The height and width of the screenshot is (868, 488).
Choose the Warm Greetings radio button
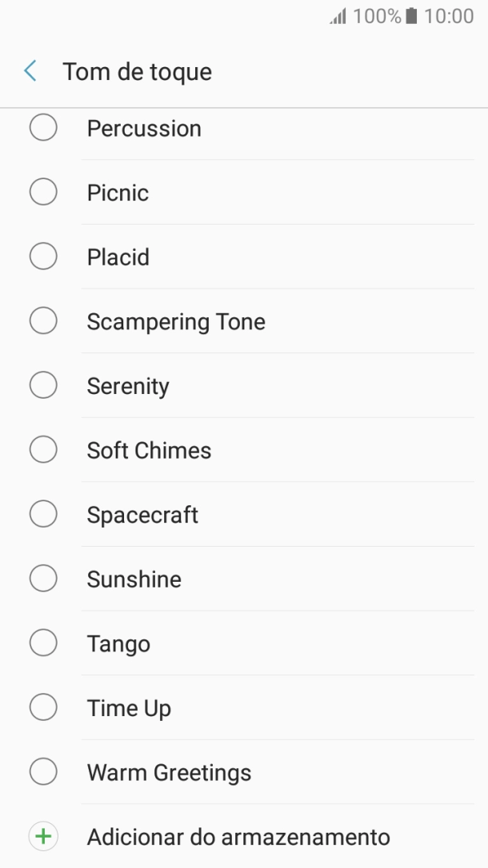click(x=43, y=772)
